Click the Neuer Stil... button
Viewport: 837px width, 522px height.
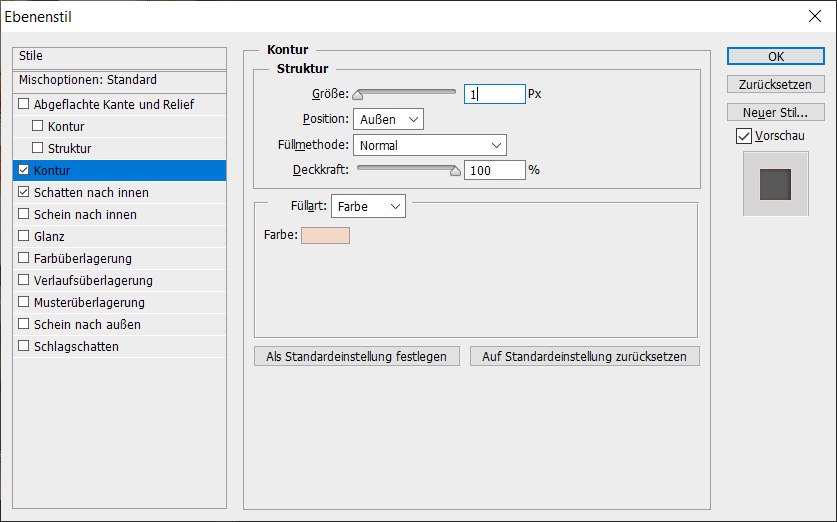[x=776, y=113]
